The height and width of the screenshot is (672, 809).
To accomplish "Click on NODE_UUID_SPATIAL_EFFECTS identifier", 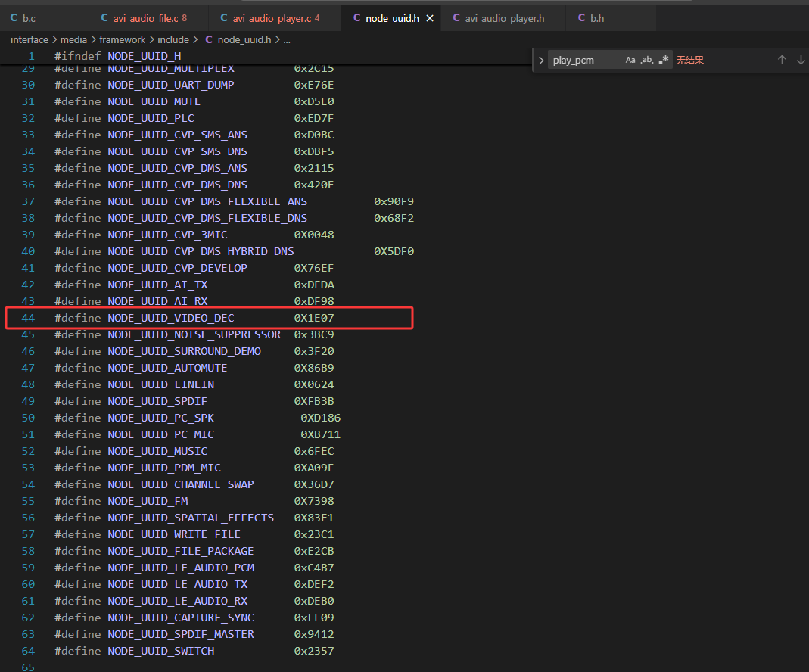I will [191, 518].
